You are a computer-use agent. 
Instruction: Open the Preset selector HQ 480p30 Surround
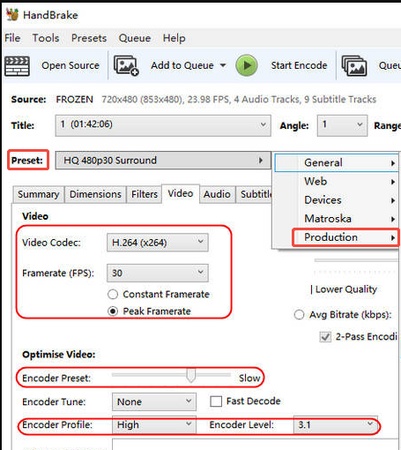(x=163, y=160)
